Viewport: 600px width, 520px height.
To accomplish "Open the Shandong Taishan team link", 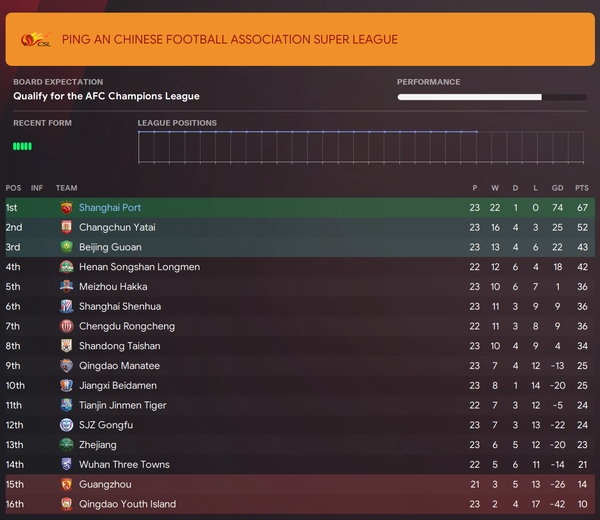I will pyautogui.click(x=120, y=346).
